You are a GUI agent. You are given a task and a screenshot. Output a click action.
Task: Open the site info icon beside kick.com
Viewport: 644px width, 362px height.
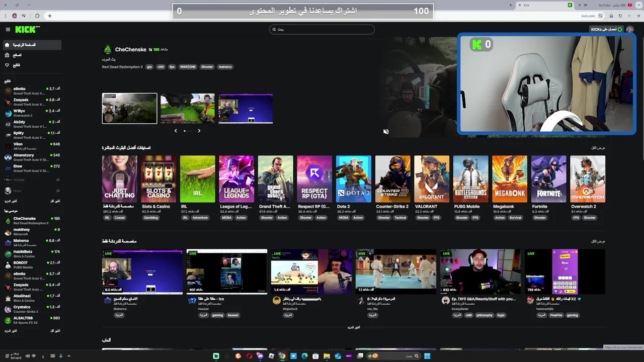coord(600,16)
